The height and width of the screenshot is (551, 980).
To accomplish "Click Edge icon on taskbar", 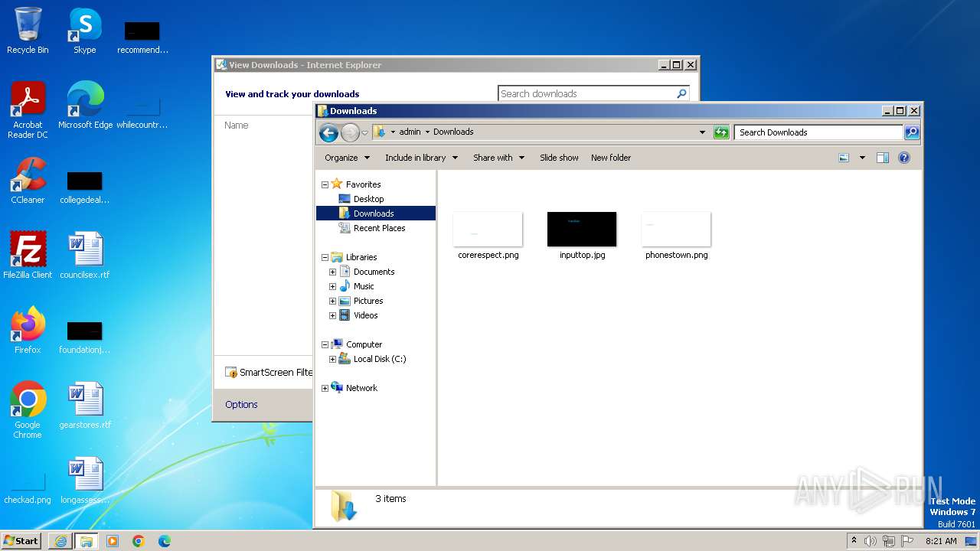I will click(165, 541).
